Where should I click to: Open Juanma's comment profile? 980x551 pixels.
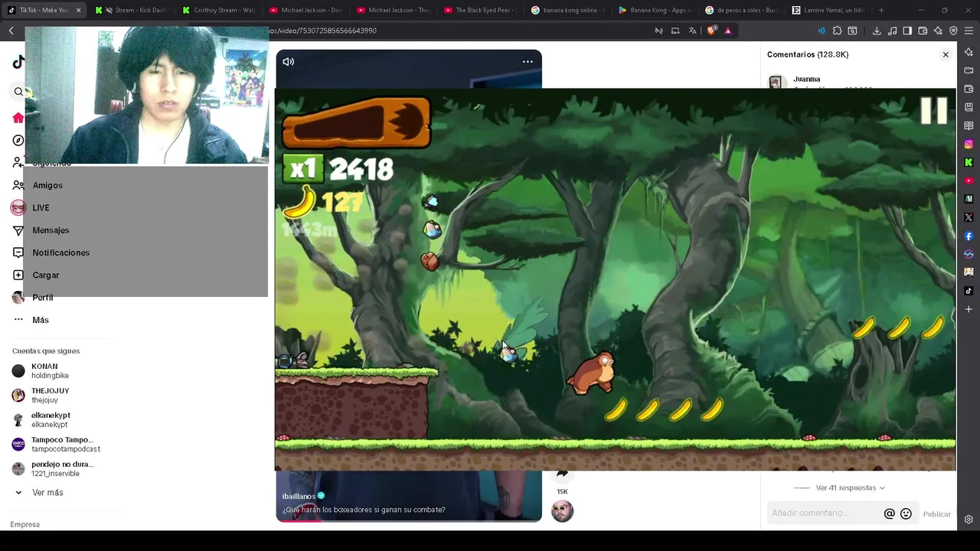tap(806, 80)
